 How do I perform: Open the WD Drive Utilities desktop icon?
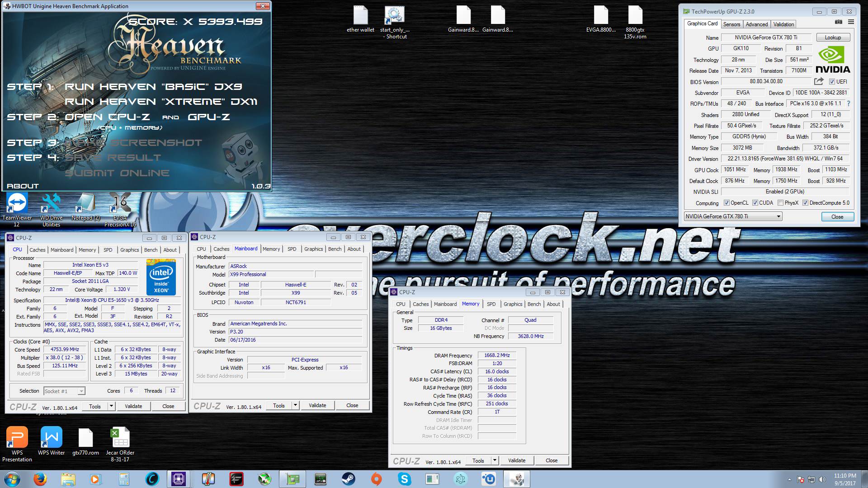point(51,210)
